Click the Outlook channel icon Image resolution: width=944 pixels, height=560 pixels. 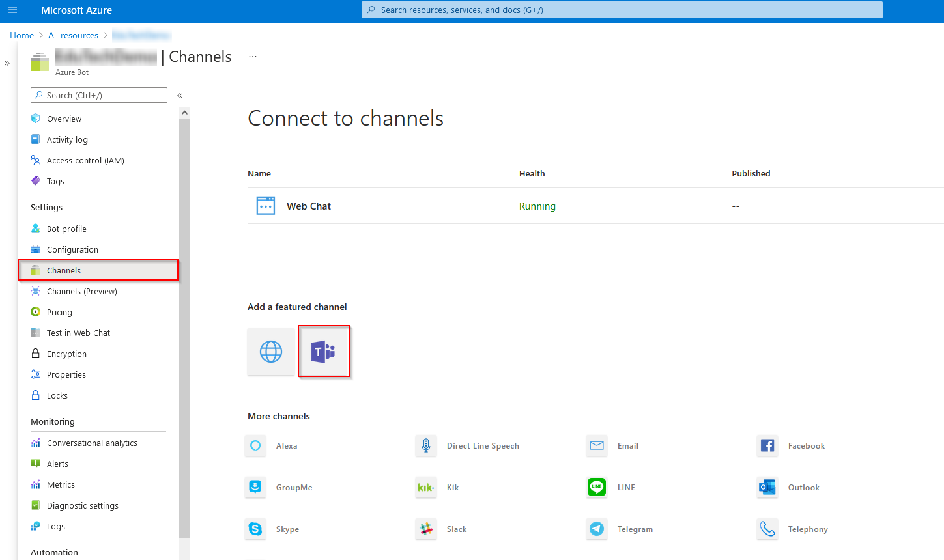point(767,487)
